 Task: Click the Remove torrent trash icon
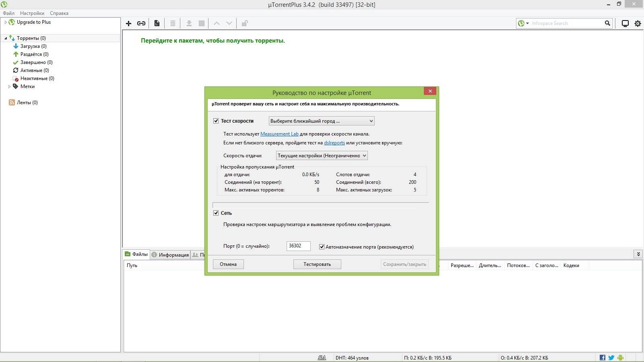[173, 23]
